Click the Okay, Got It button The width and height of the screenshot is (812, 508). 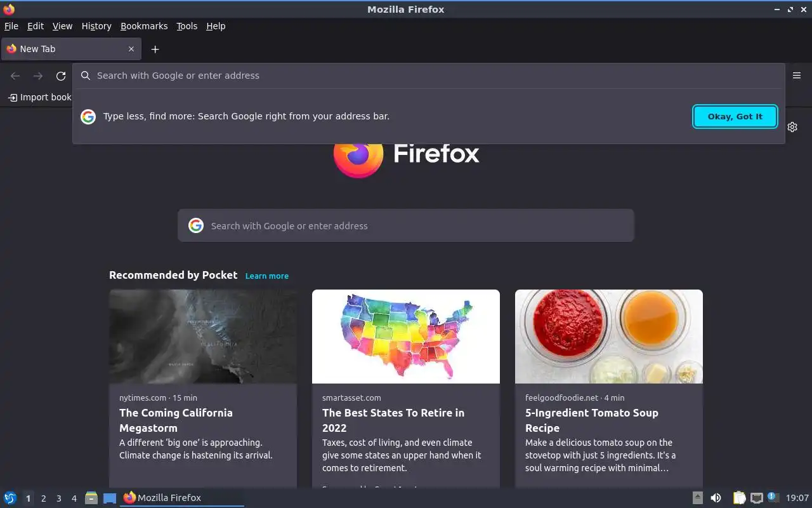click(735, 117)
